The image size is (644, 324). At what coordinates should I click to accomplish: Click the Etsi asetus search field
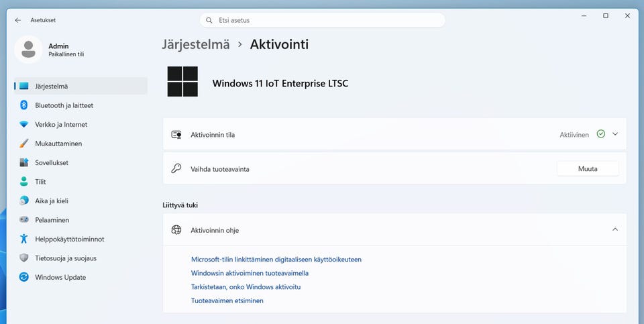[323, 20]
